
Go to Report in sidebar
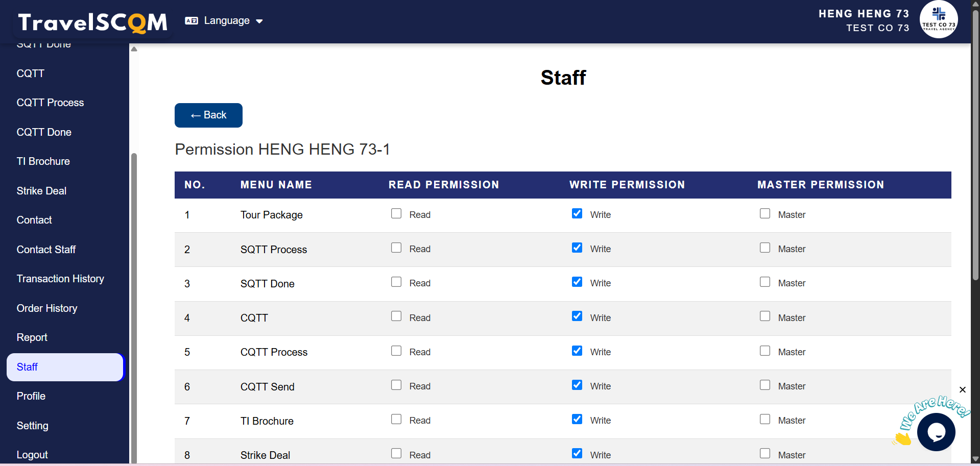coord(32,337)
